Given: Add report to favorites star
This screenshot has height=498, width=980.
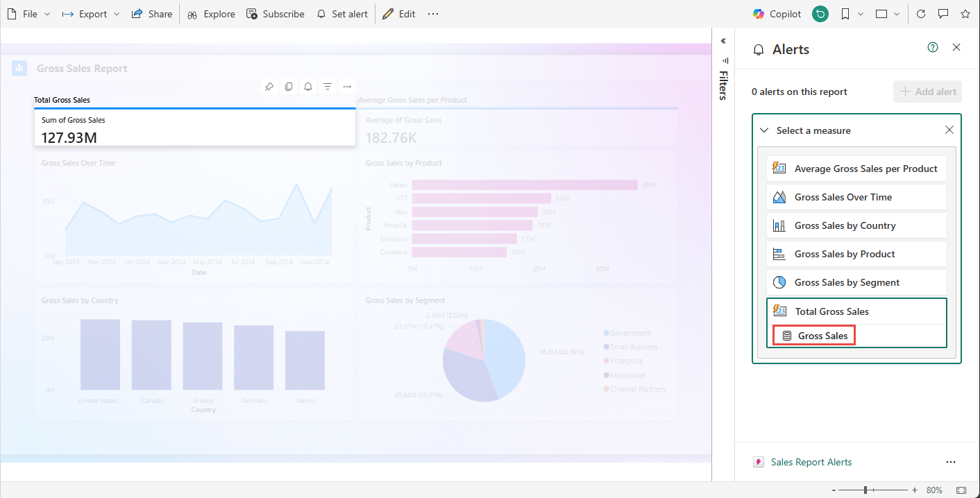Looking at the screenshot, I should point(965,14).
